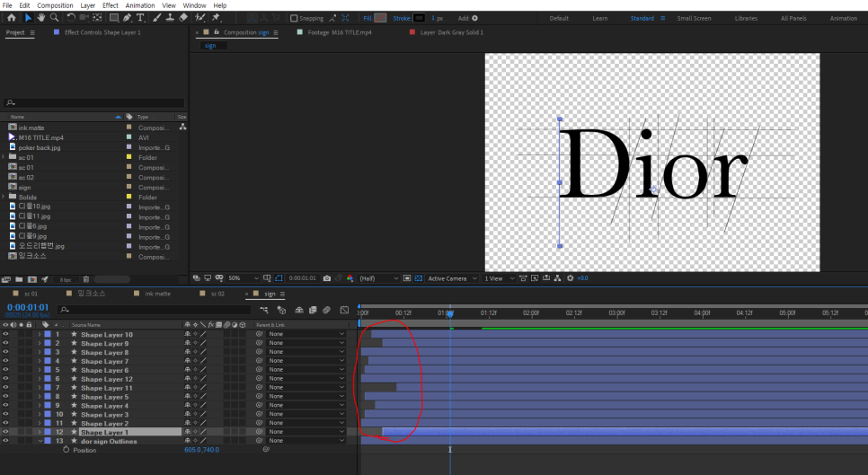Image resolution: width=868 pixels, height=475 pixels.
Task: Hide Shape Layer 1 with eye toggle
Action: click(5, 432)
